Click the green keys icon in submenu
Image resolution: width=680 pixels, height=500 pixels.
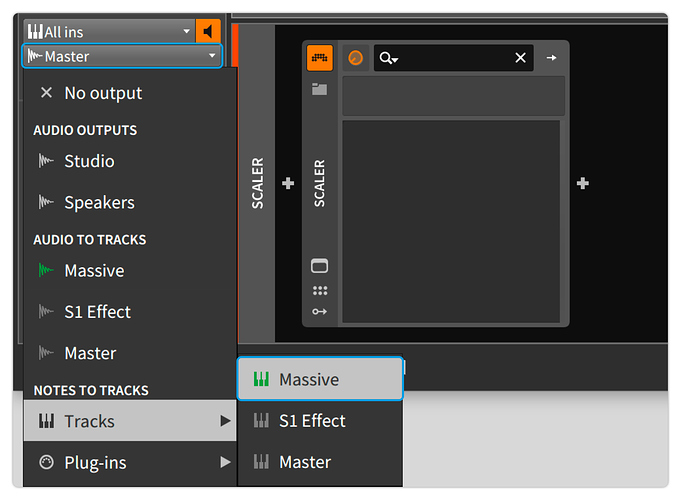tap(261, 379)
